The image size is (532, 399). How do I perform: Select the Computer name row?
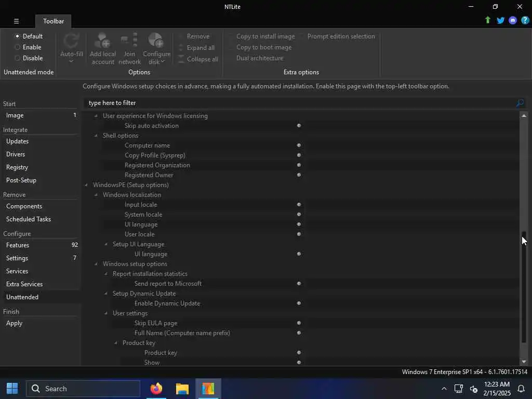click(x=300, y=145)
